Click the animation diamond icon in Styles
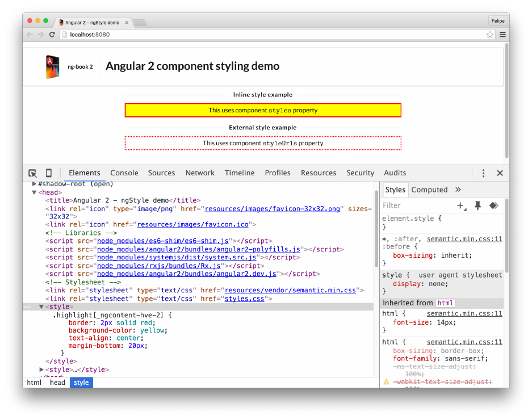 (x=494, y=205)
